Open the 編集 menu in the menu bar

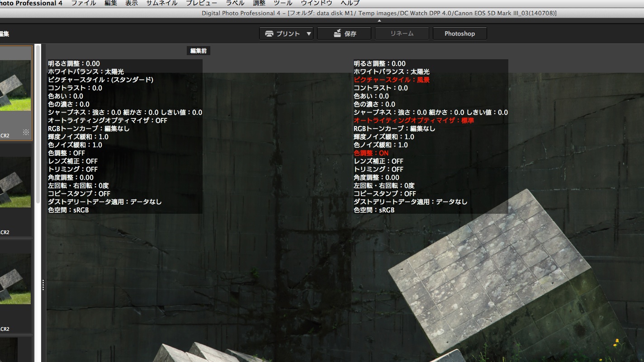[111, 3]
